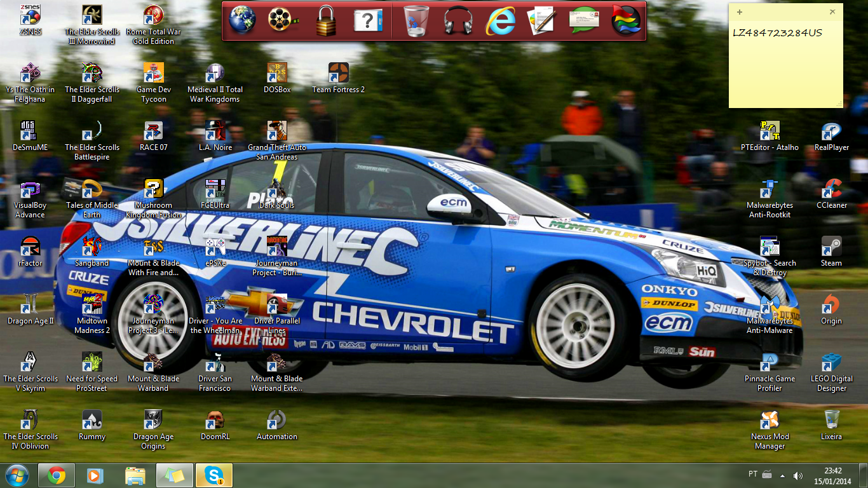Open the Windows Start button
868x488 pixels.
click(17, 475)
